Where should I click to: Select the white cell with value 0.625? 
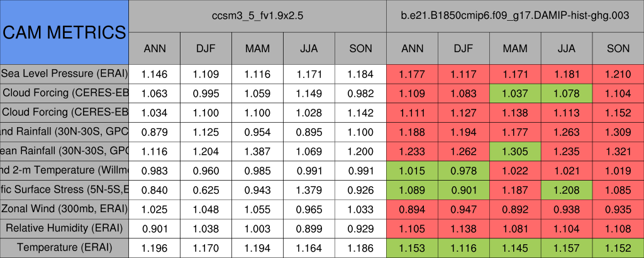point(206,189)
